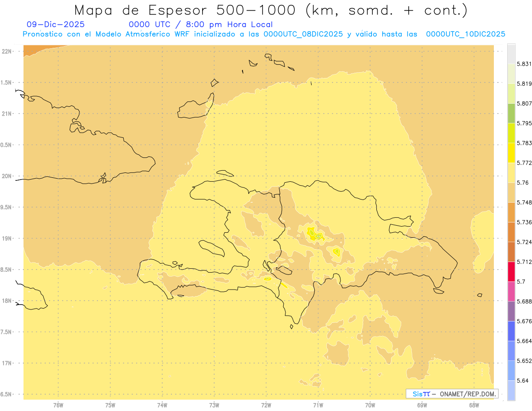Click the legend value 5.76
Image resolution: width=532 pixels, height=411 pixels.
point(523,182)
